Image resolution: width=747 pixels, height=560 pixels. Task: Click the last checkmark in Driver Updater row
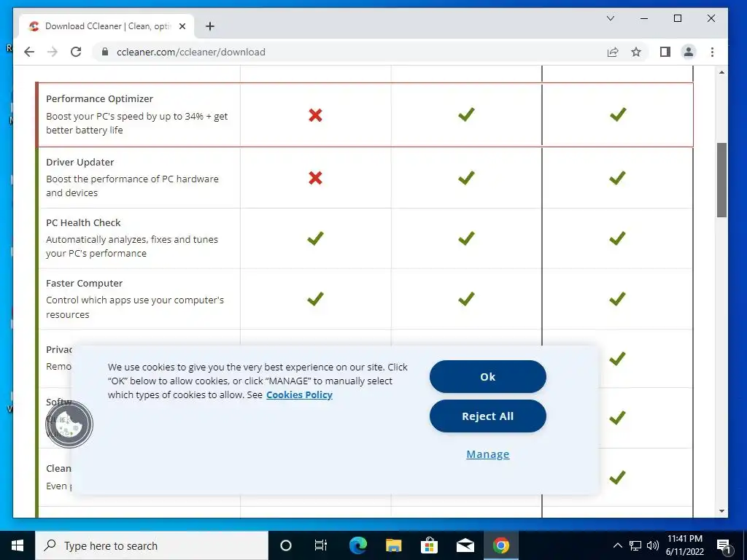(x=617, y=178)
